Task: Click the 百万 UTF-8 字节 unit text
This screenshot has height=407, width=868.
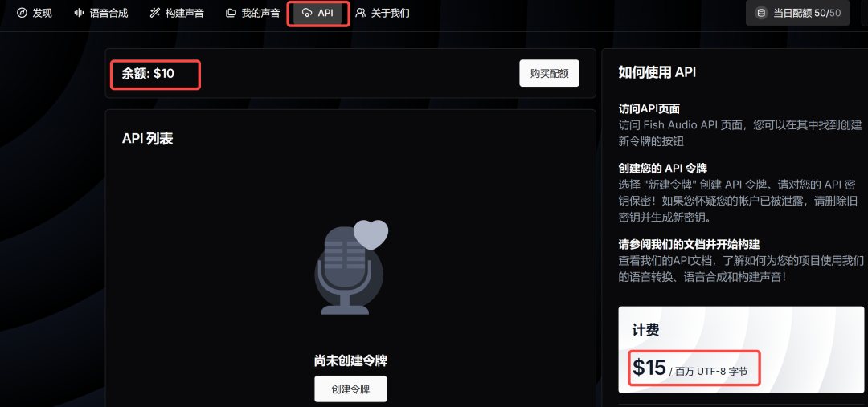Action: [x=711, y=372]
